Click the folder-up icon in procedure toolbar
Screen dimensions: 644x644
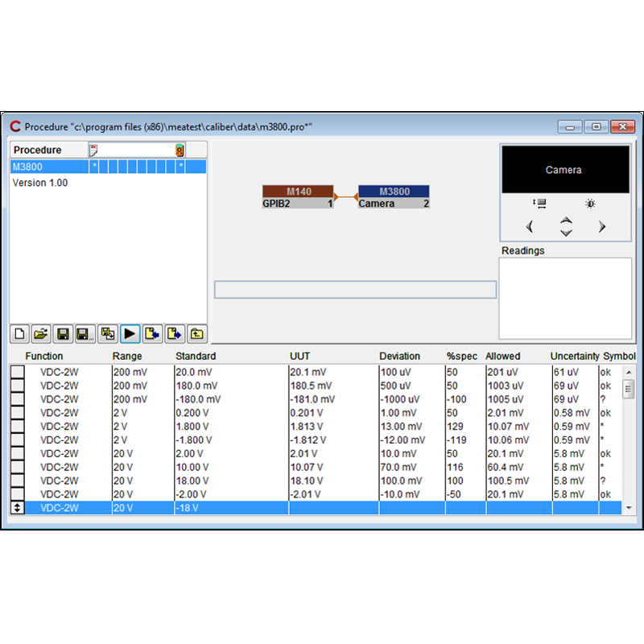pyautogui.click(x=196, y=333)
